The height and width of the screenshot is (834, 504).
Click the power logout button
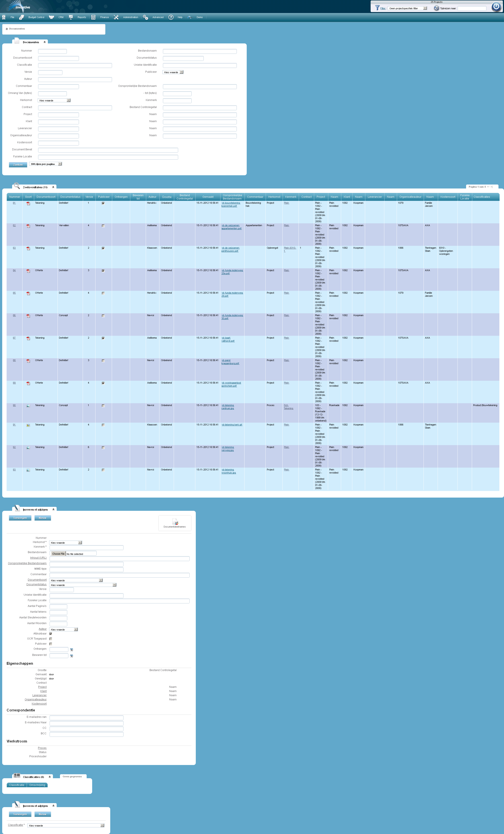point(496,6)
